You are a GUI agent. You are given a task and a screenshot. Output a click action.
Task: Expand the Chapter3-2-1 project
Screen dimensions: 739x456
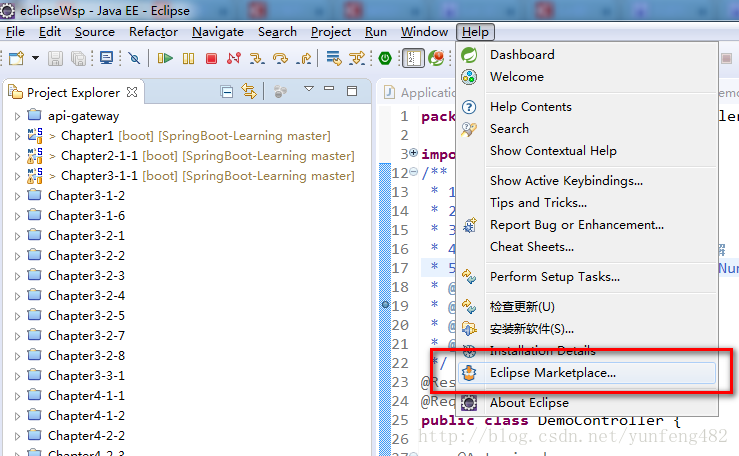coord(17,236)
